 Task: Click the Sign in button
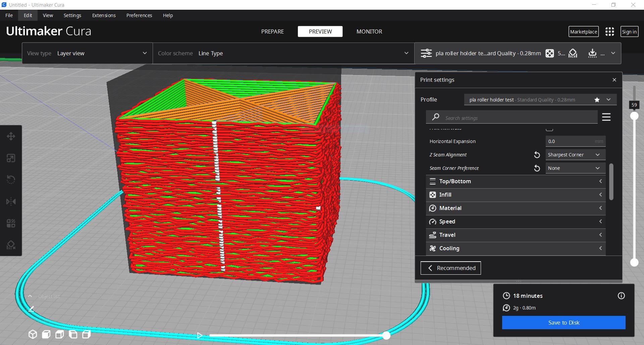629,31
